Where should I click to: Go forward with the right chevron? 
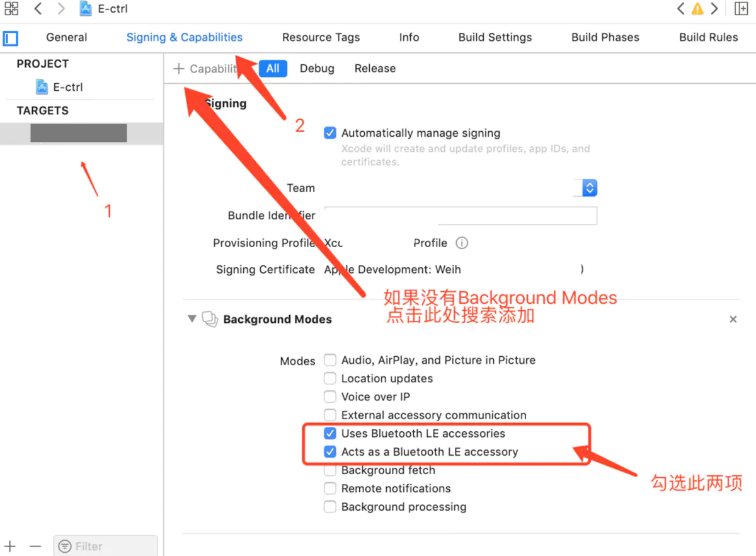tap(60, 9)
